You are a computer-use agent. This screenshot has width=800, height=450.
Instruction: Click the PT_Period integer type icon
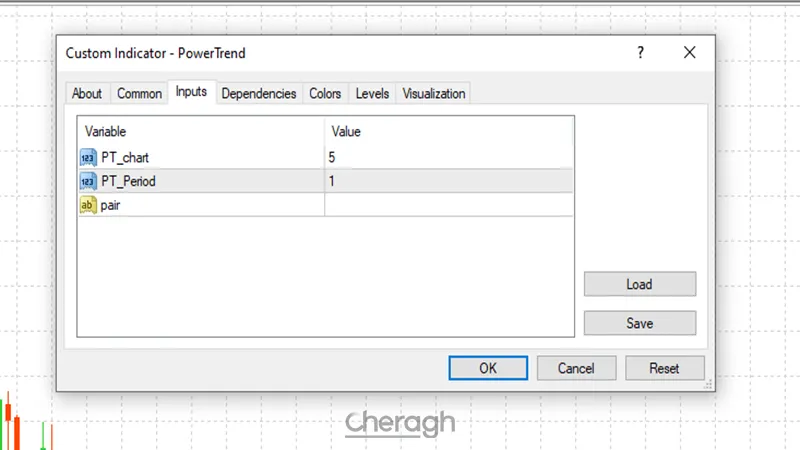point(87,181)
